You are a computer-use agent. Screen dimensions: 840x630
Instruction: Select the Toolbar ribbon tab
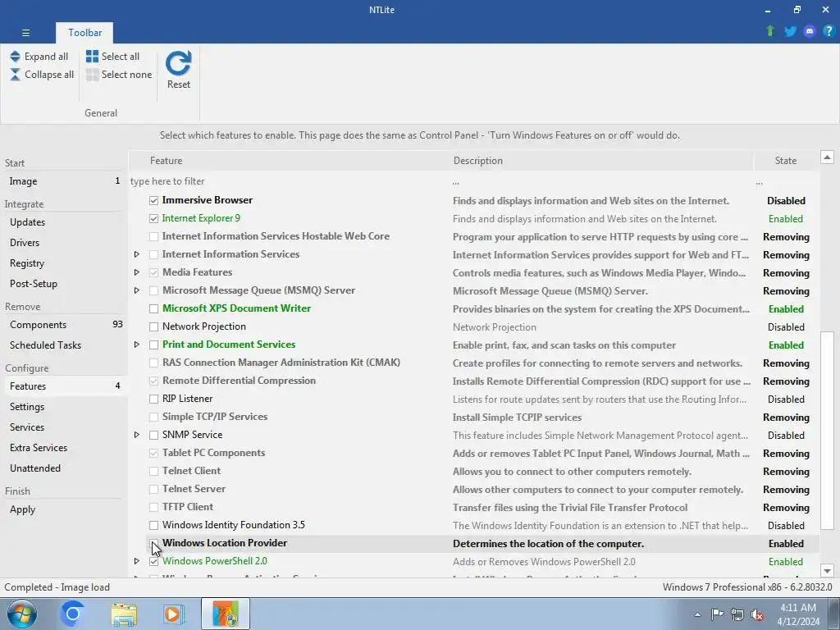(84, 33)
